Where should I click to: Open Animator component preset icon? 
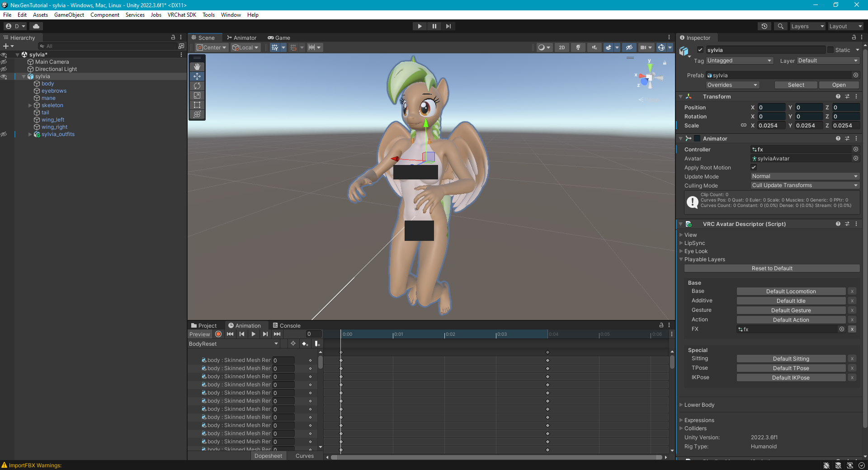point(847,138)
